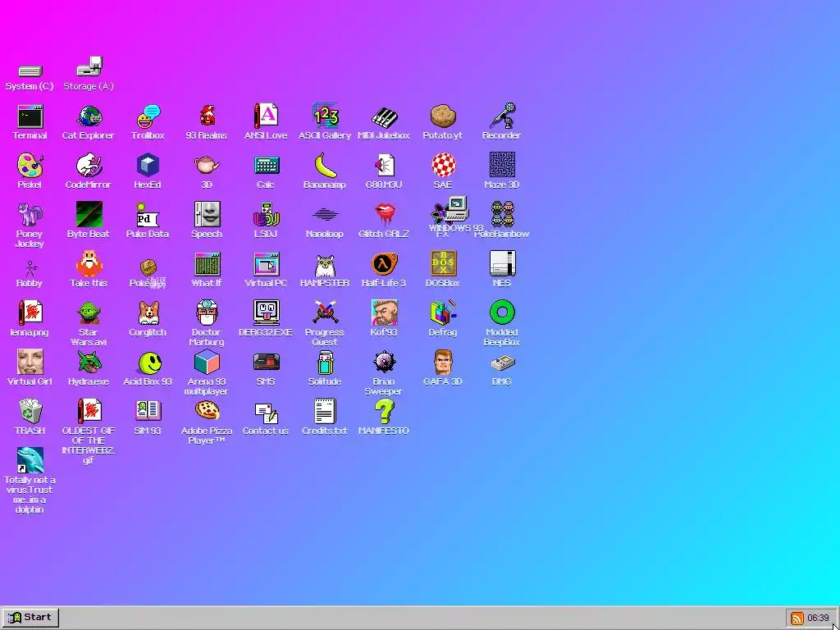The width and height of the screenshot is (840, 630).
Task: Open the Speech face icon
Action: pyautogui.click(x=207, y=215)
